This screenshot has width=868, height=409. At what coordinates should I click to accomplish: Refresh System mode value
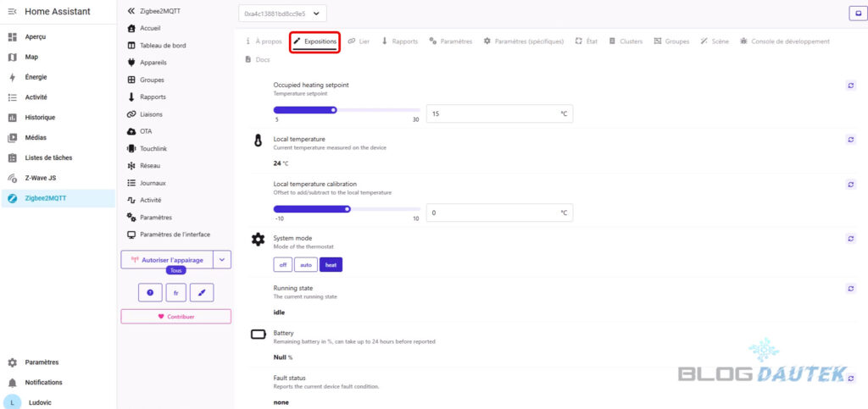coord(851,239)
